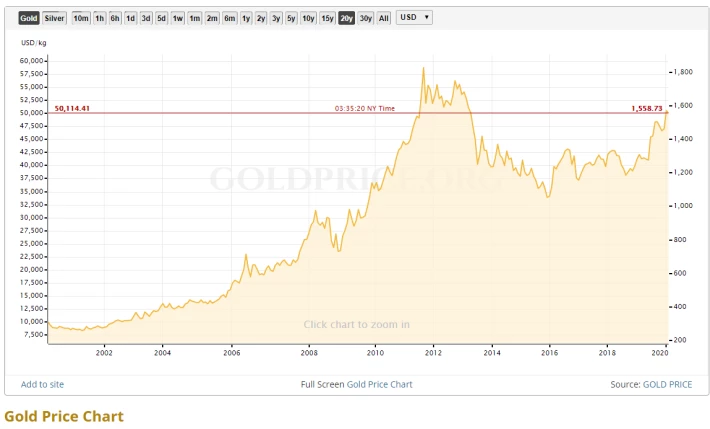710x429 pixels.
Task: Choose the 1m time range
Action: pos(195,18)
